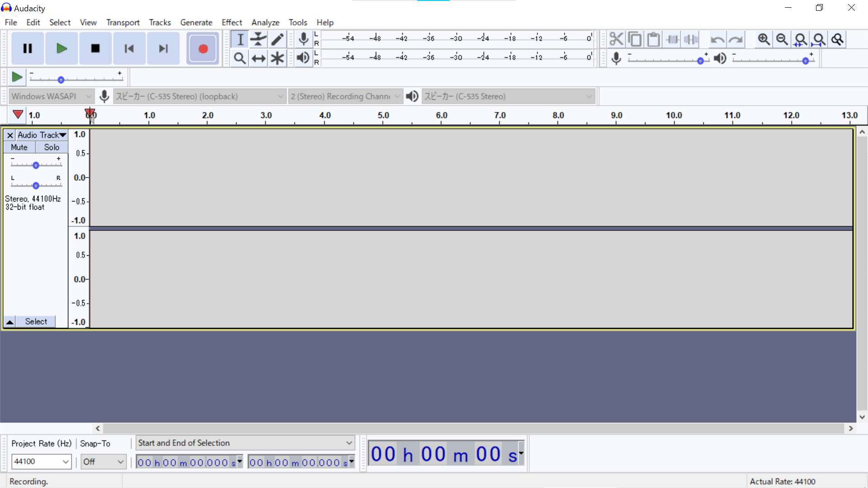This screenshot has height=488, width=868.
Task: Click the Zoom Toggle icon
Action: point(838,39)
